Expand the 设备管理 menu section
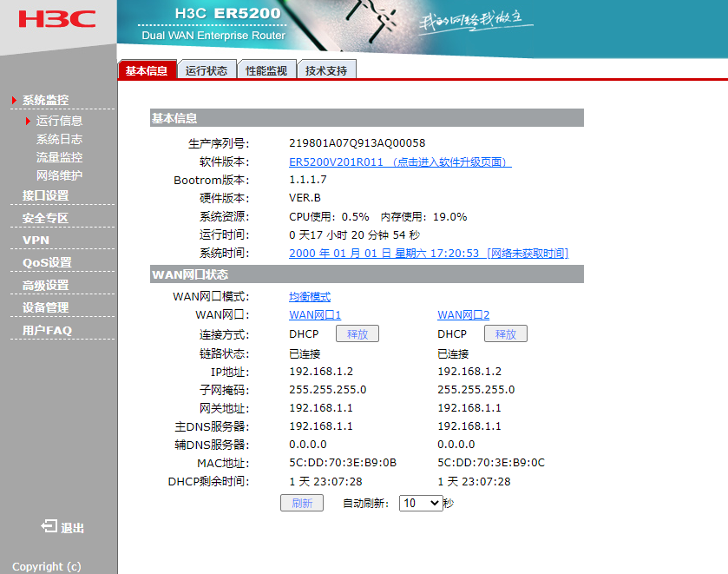This screenshot has height=574, width=728. 45,307
